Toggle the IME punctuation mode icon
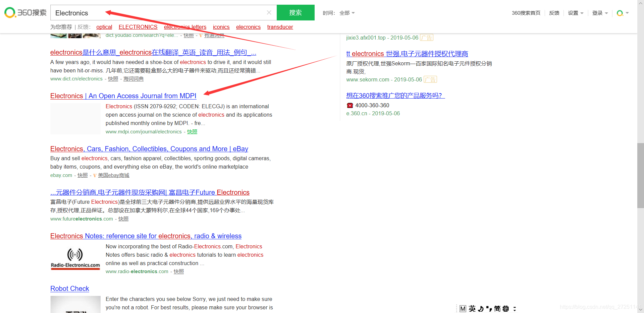Screen dimensions: 644x313 489,309
